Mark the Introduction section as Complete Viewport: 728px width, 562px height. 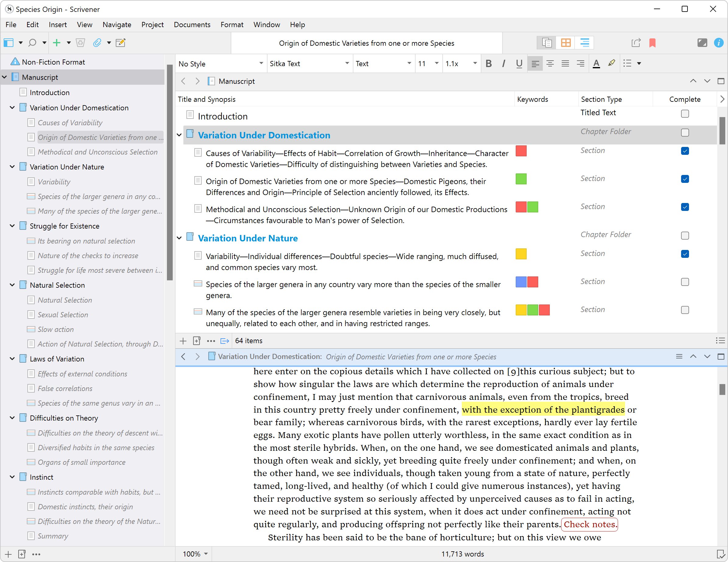[x=685, y=114]
